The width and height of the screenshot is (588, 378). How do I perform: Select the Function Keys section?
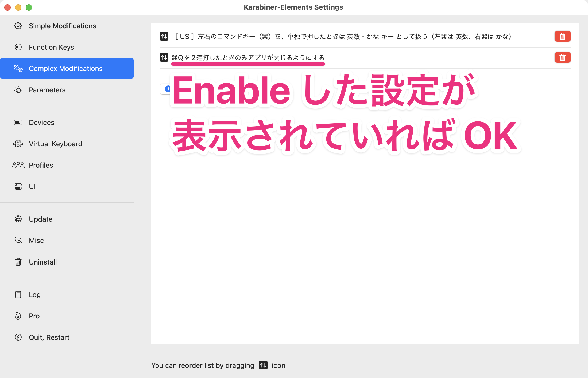(51, 47)
